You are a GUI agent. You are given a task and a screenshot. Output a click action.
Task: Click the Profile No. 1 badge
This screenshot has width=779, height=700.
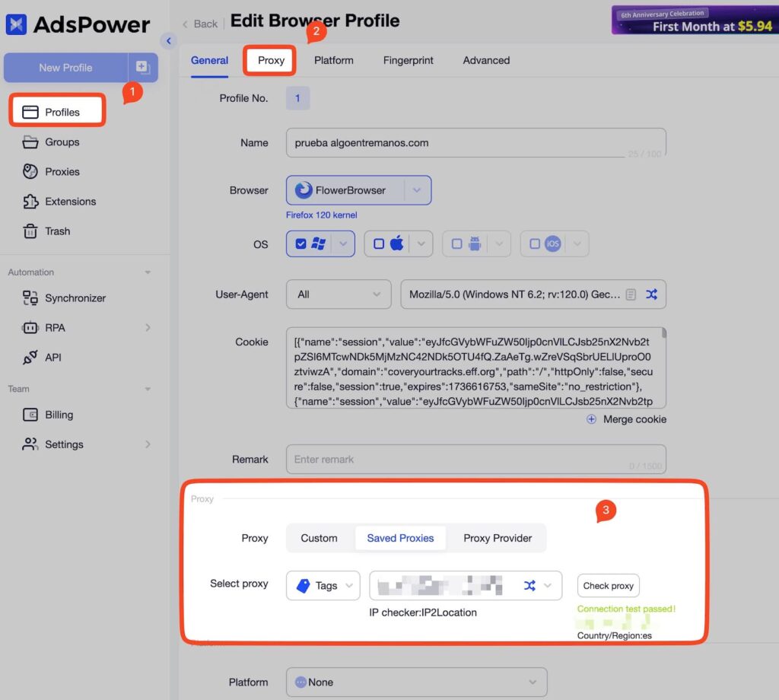297,98
